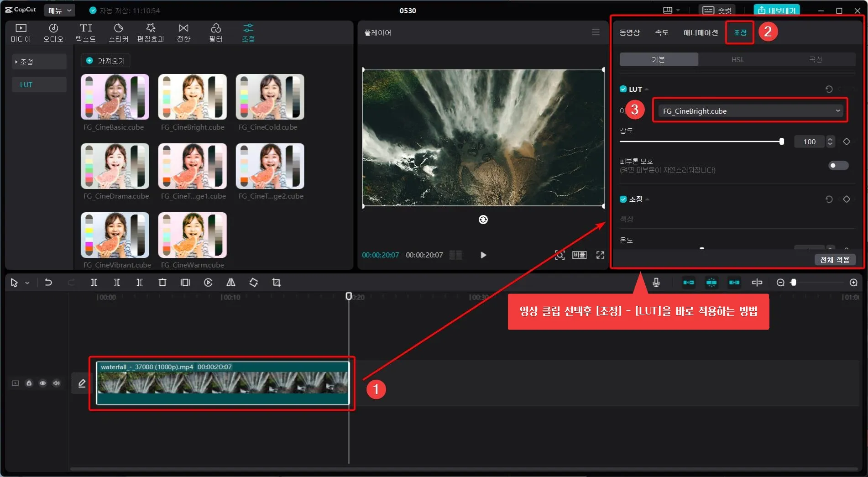Click the timeline zoom in plus icon
The width and height of the screenshot is (868, 477).
point(853,283)
